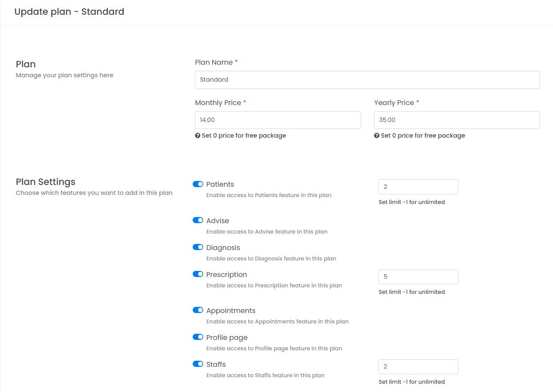Click the Profile page label
The height and width of the screenshot is (392, 553).
(227, 338)
